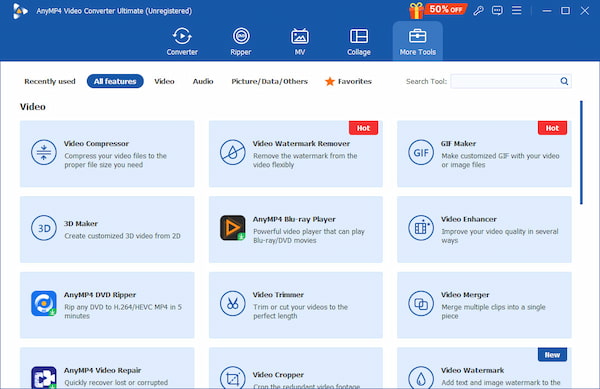Click the Favorites star icon

click(329, 81)
